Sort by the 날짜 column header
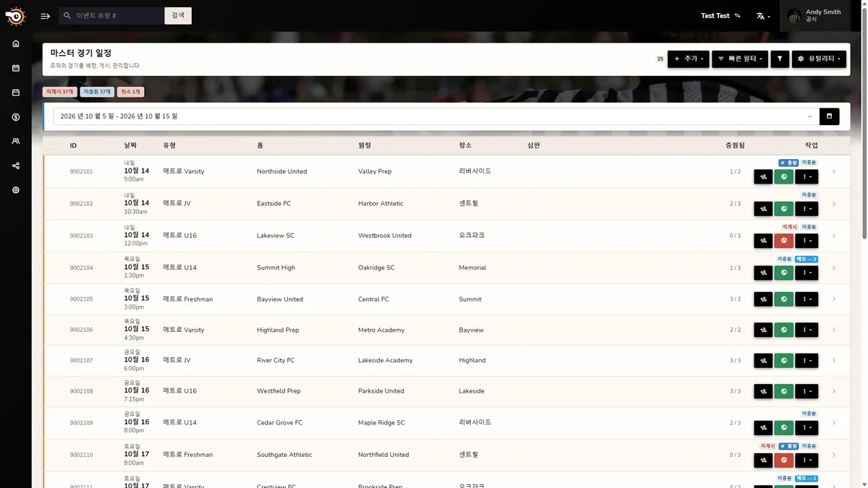Screen dimensions: 868x488 coord(130,145)
